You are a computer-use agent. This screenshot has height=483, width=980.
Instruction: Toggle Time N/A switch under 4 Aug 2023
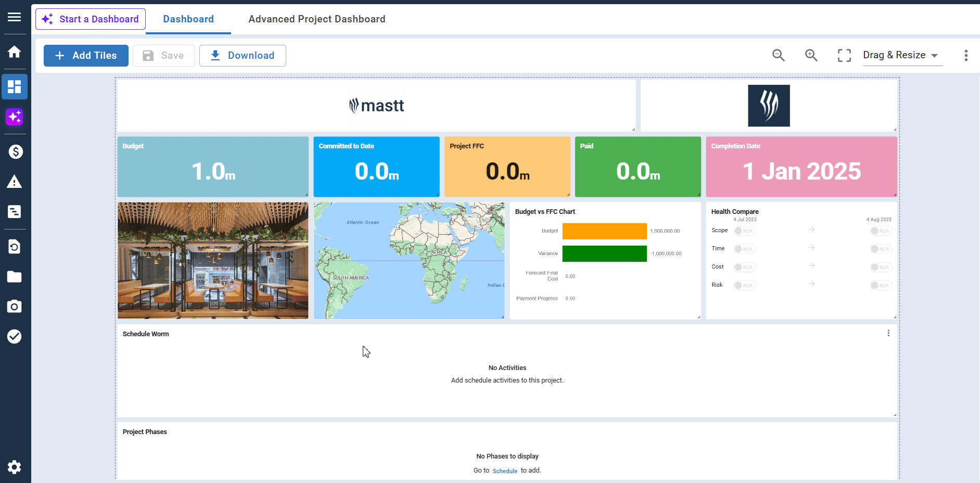click(x=881, y=249)
